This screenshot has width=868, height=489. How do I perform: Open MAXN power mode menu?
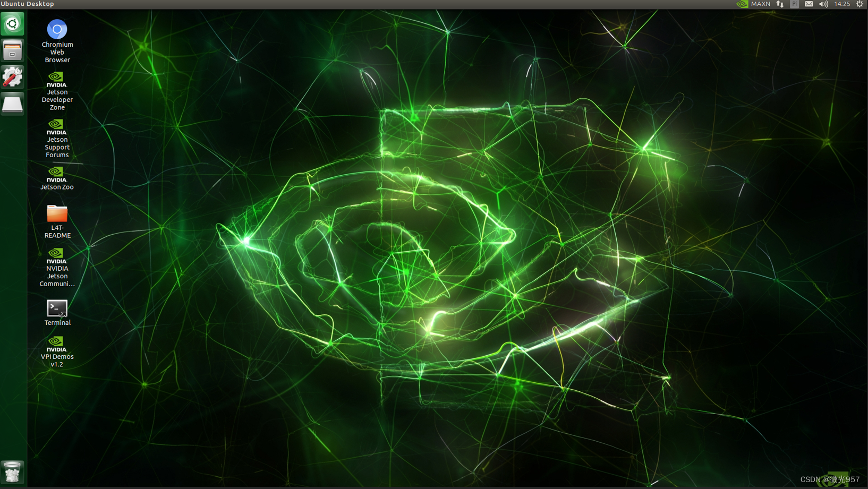point(760,4)
